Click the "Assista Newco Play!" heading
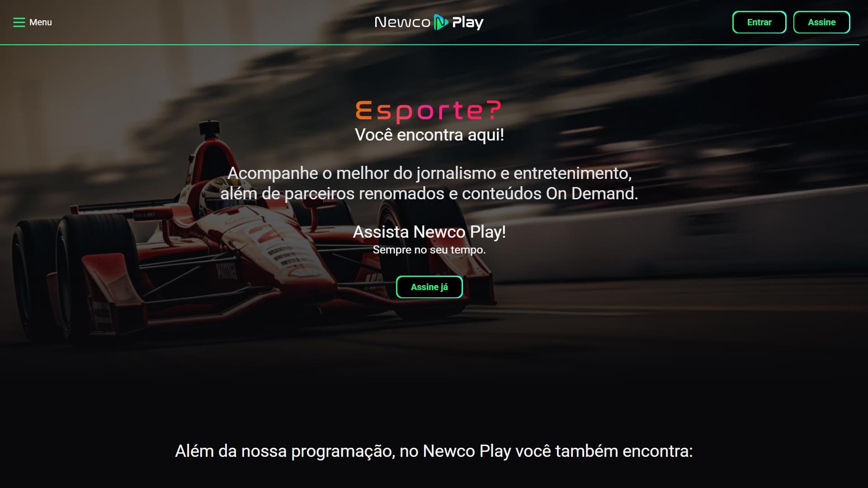 (429, 232)
